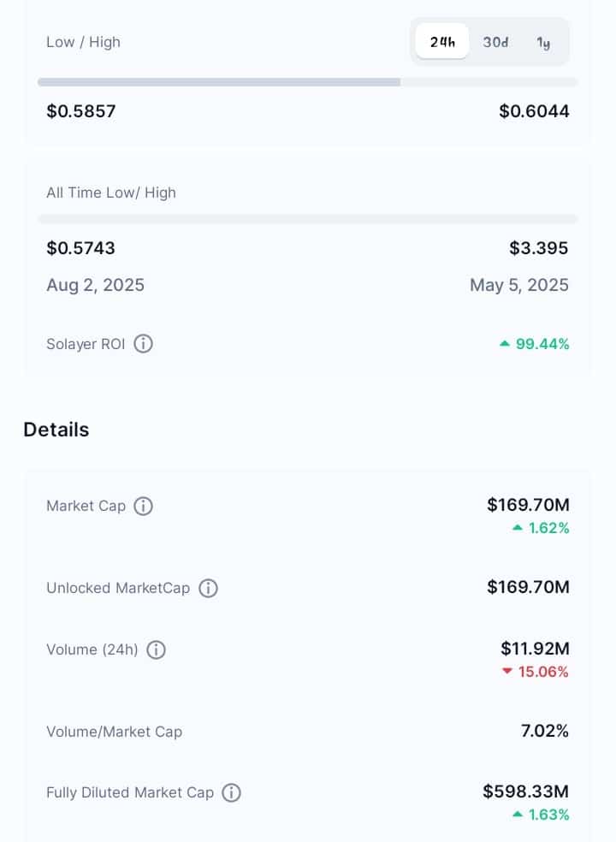The image size is (616, 842).
Task: Click the Low / High progress bar
Action: [308, 82]
